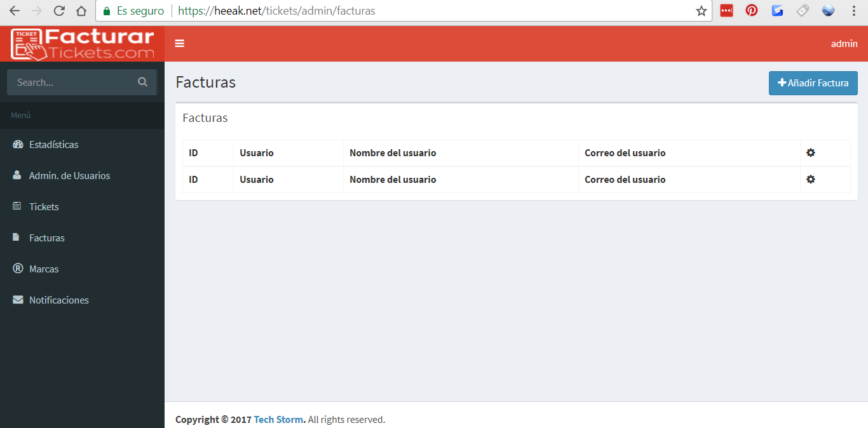This screenshot has width=868, height=428.
Task: Click Usuario label in table footer row
Action: tap(257, 179)
